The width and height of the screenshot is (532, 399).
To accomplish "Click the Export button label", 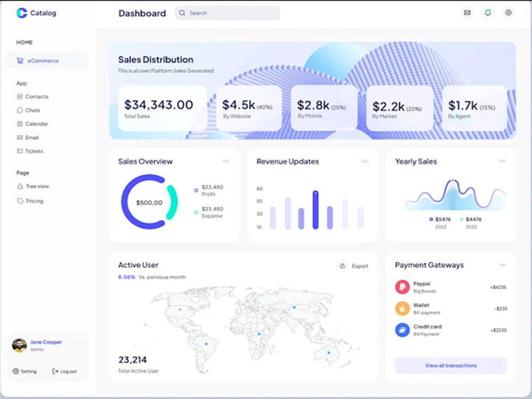I will coord(360,266).
